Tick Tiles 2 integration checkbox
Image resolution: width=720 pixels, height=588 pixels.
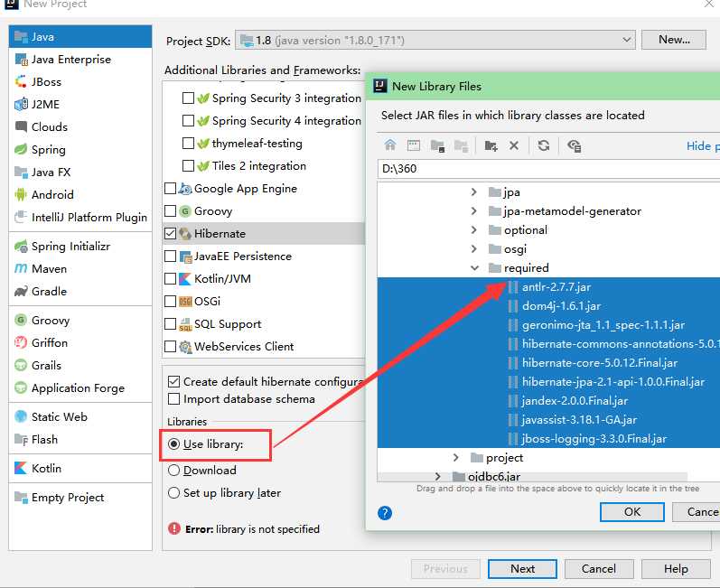point(188,165)
